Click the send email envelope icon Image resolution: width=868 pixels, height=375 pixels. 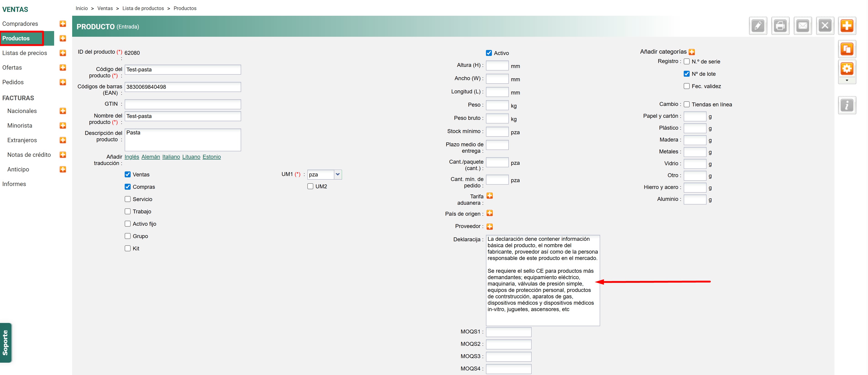(803, 26)
